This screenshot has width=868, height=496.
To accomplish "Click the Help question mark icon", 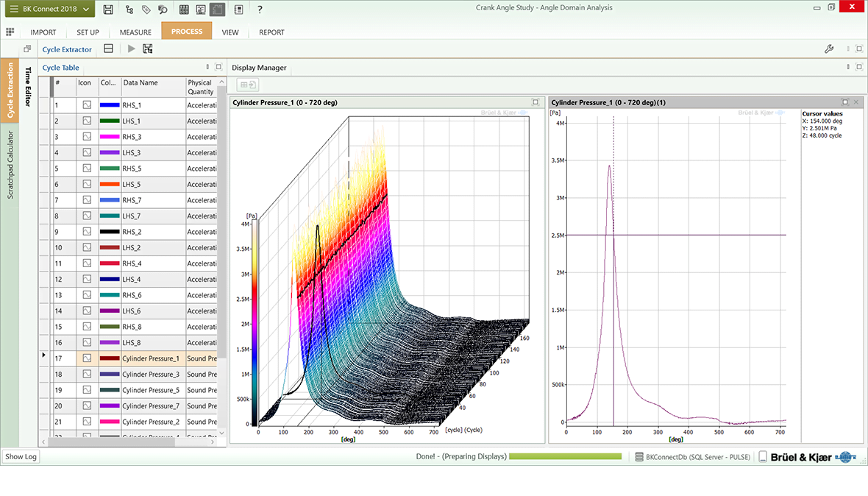I will pyautogui.click(x=260, y=10).
